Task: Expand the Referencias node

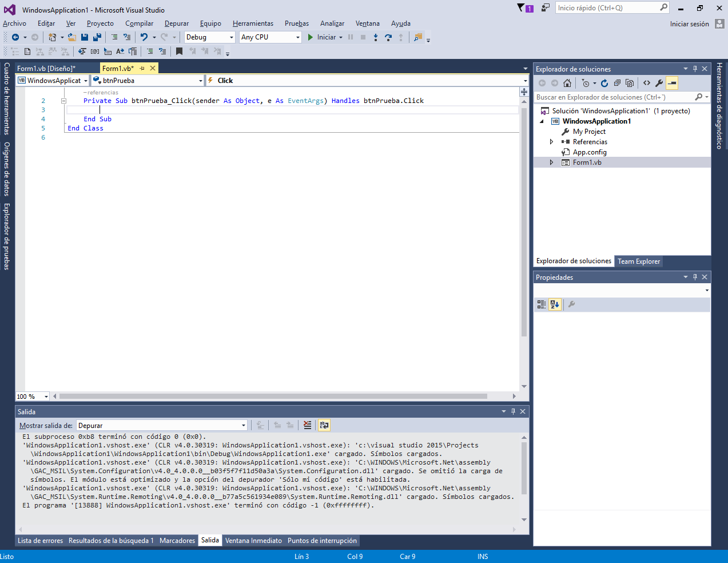Action: tap(550, 141)
